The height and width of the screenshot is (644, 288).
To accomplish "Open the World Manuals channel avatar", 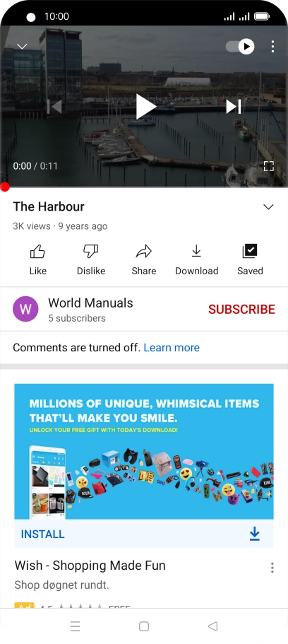I will (x=25, y=309).
